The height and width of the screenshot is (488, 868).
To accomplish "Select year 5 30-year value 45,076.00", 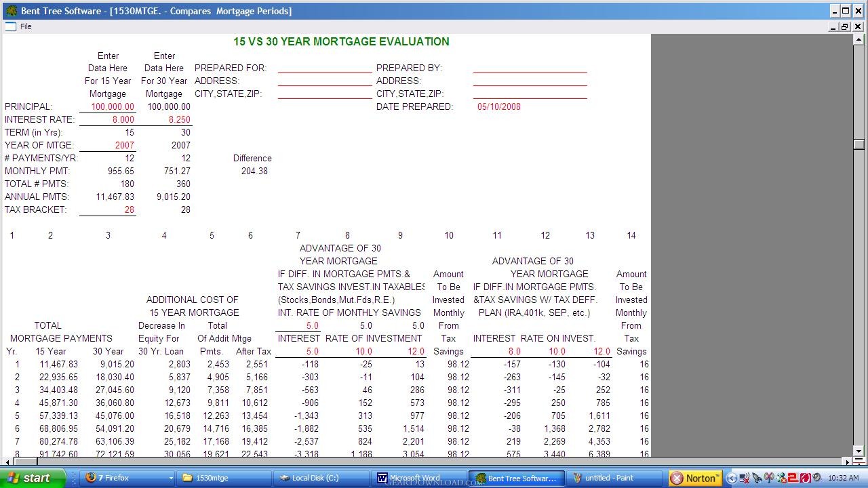I will [x=113, y=415].
